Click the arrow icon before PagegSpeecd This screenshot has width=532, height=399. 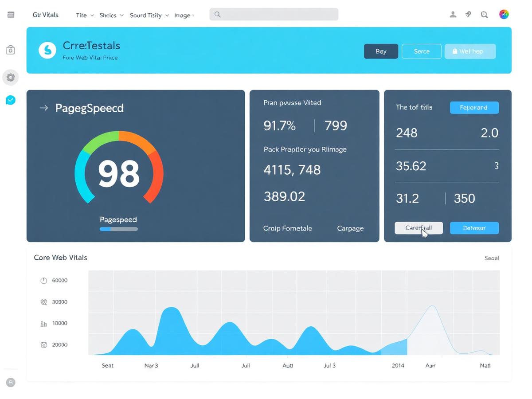tap(43, 108)
